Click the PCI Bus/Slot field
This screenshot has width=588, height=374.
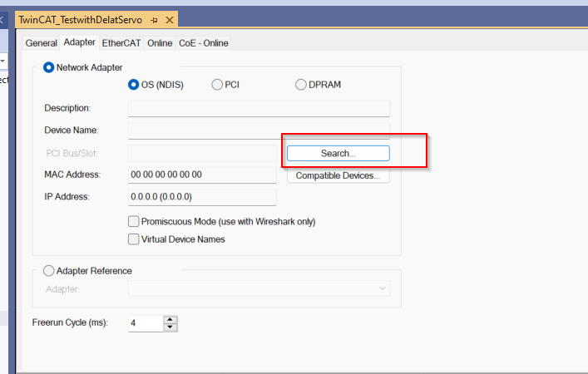click(x=202, y=153)
